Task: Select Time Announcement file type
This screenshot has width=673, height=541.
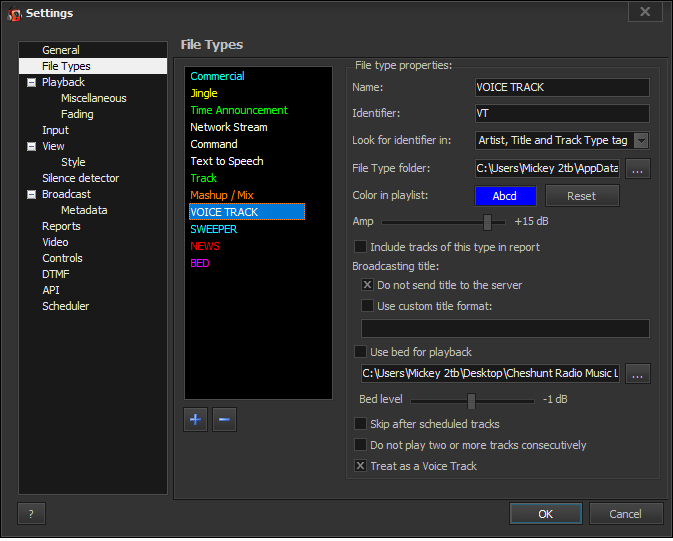Action: (239, 110)
